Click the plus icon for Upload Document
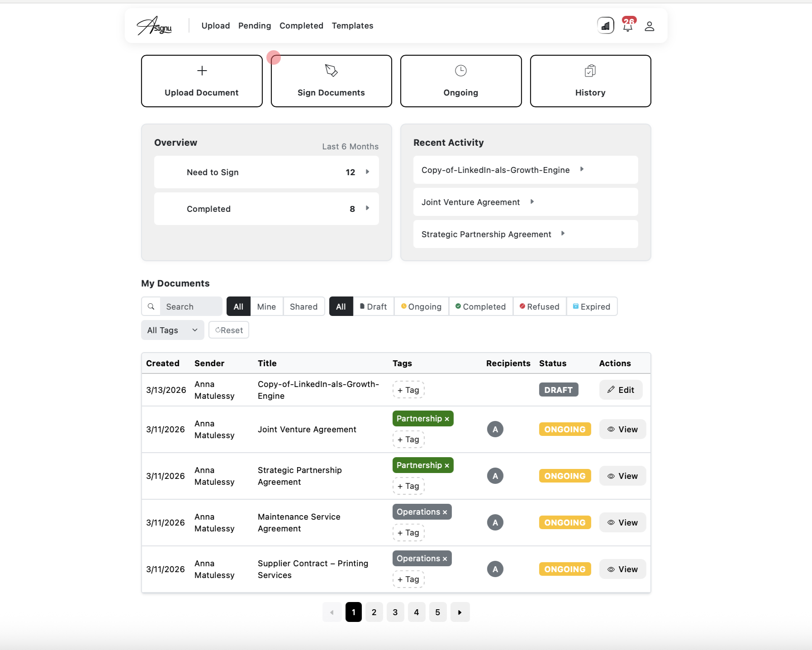812x650 pixels. click(x=202, y=71)
